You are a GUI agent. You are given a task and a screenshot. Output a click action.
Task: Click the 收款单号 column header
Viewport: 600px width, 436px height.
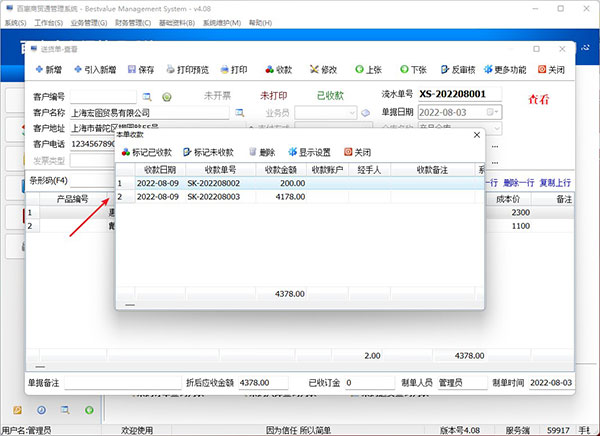click(220, 170)
